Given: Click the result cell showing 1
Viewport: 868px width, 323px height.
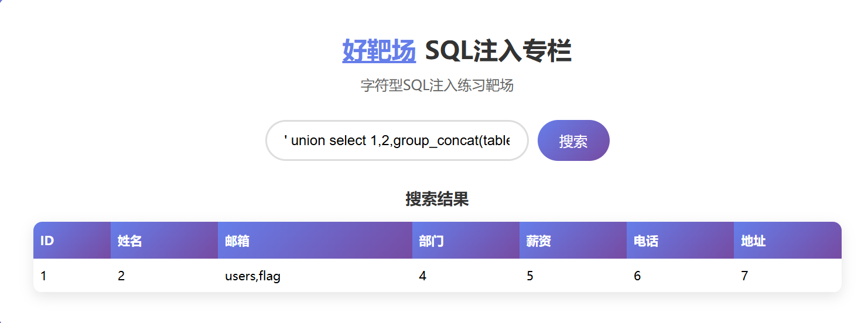Looking at the screenshot, I should tap(72, 276).
